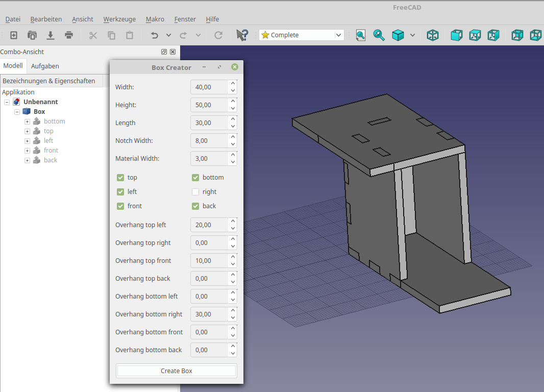Switch to axonometric view icon

433,35
